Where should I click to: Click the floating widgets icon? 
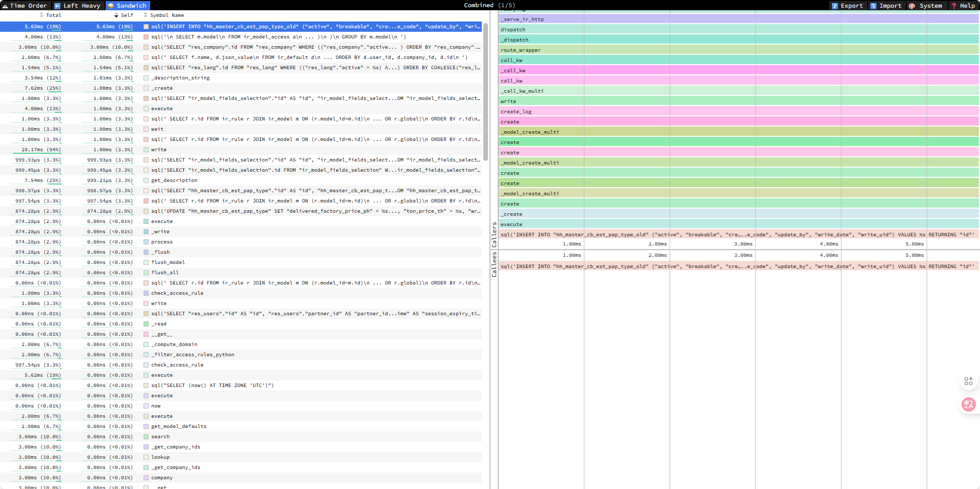click(x=969, y=381)
